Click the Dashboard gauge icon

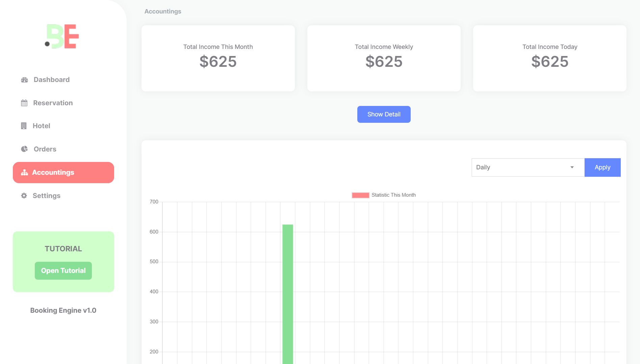[x=24, y=80]
